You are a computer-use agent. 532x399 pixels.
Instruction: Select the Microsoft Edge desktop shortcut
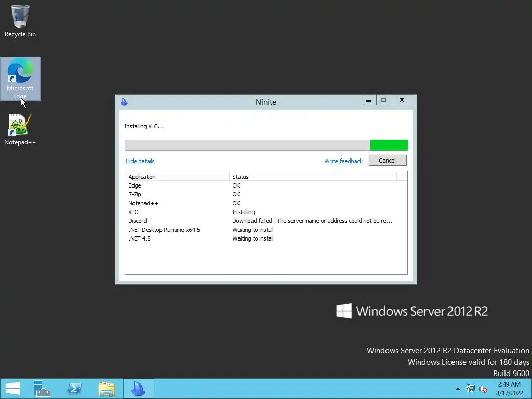tap(20, 78)
